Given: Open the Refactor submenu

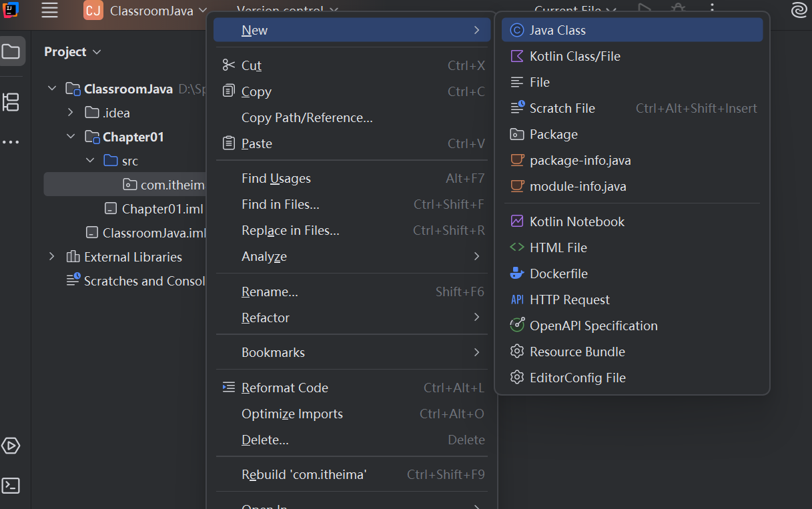Looking at the screenshot, I should (x=352, y=318).
